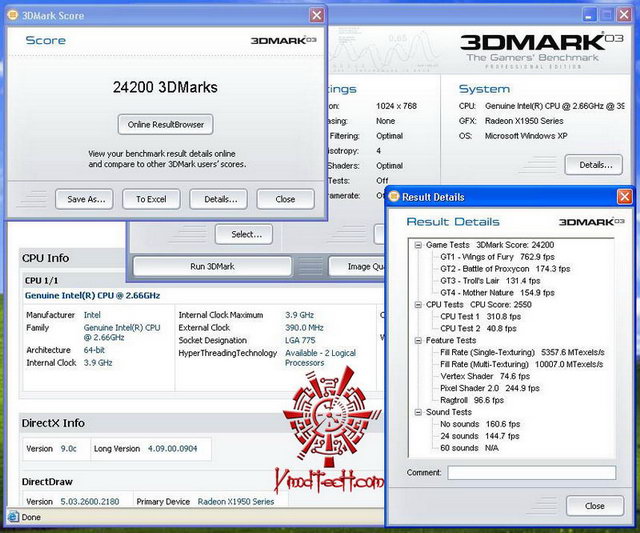Minimize the main 3DMark window
The height and width of the screenshot is (533, 640).
588,15
